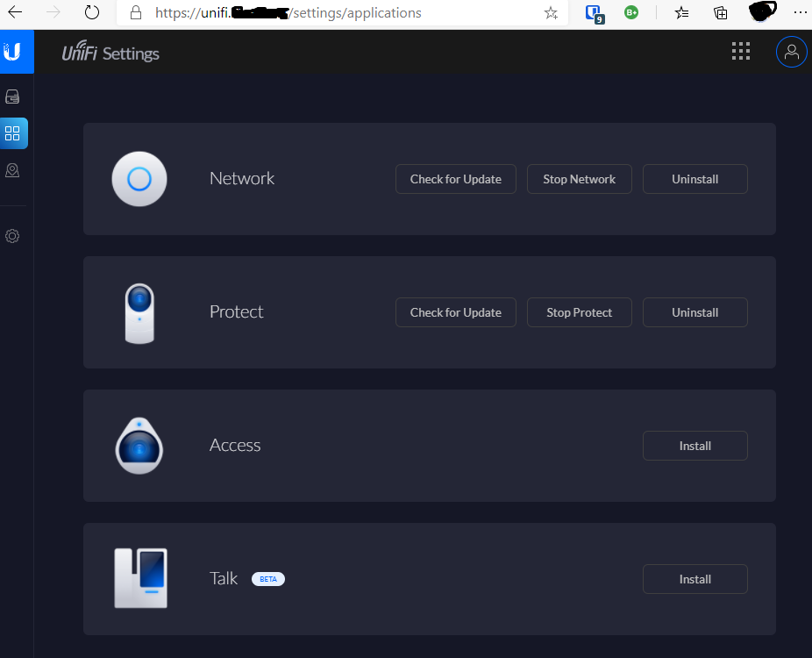
Task: Open the location pin icon in sidebar
Action: click(x=12, y=170)
